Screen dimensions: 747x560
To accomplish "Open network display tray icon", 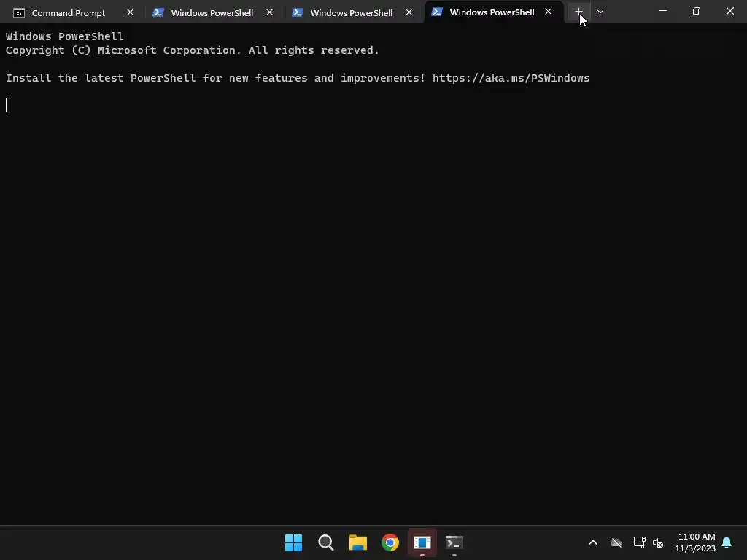I will click(639, 542).
